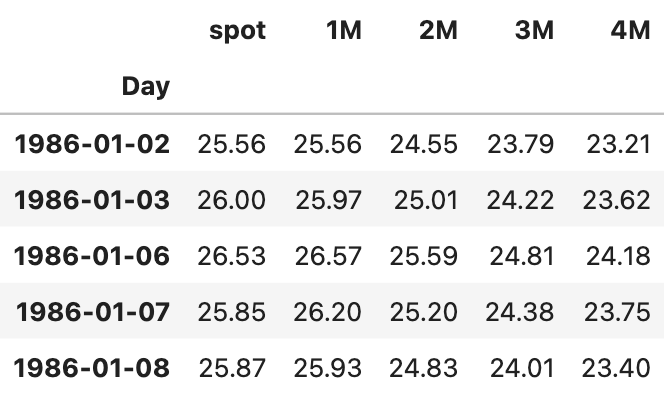
Task: Click the 4M column header
Action: [630, 31]
